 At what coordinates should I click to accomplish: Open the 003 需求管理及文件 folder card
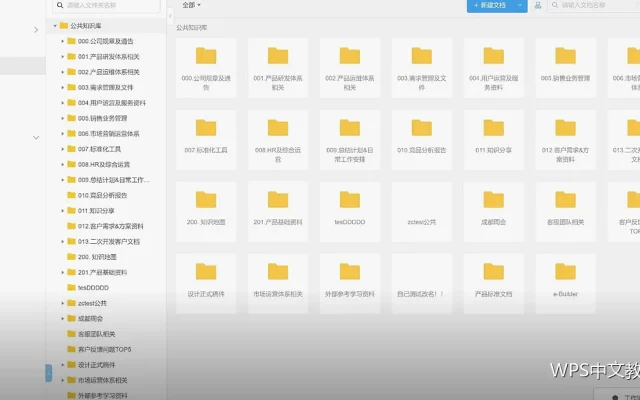click(422, 68)
